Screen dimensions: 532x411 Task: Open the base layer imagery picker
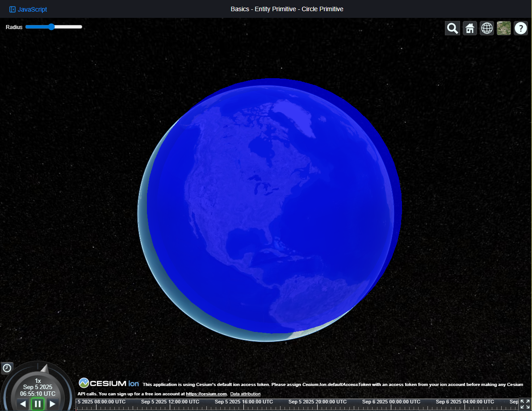click(504, 28)
